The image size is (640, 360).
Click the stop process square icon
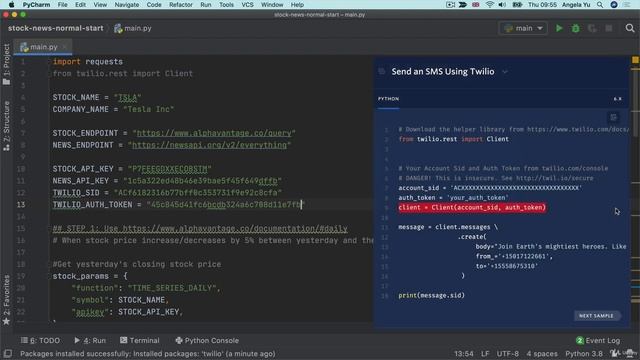pyautogui.click(x=609, y=28)
